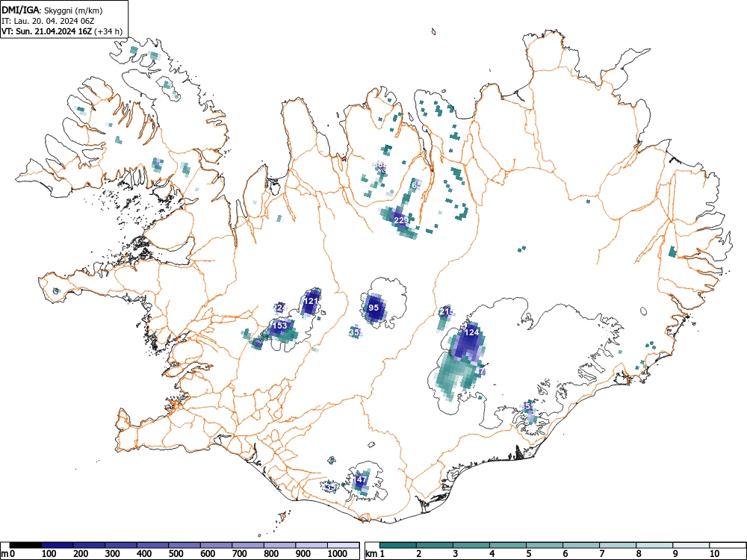Click the 'km 1' legend scale label
The height and width of the screenshot is (560, 747).
[376, 554]
